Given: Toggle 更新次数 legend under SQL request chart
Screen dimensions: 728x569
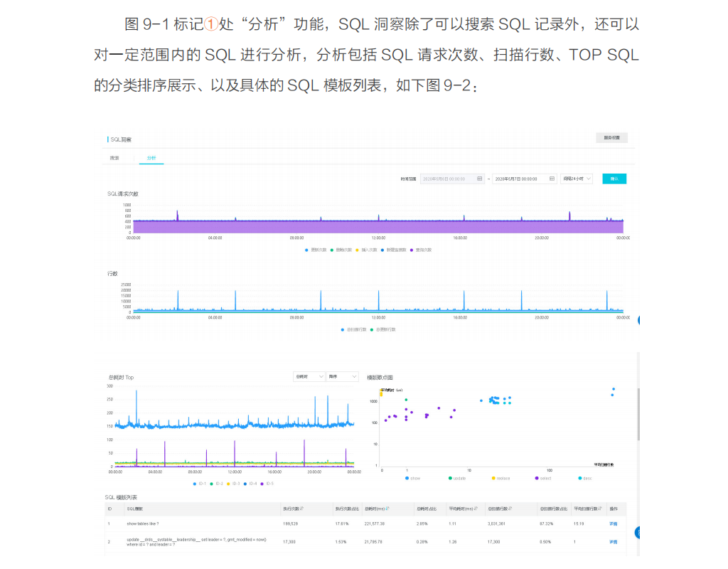Looking at the screenshot, I should click(316, 250).
